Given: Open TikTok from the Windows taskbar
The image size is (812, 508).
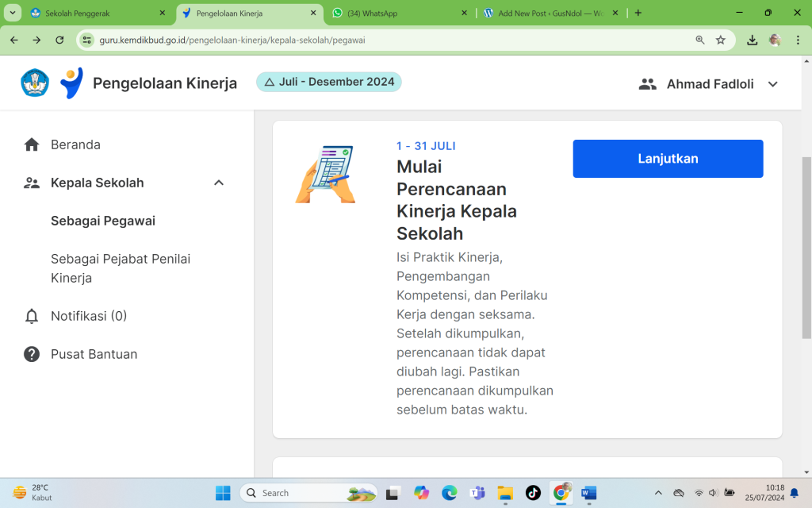Looking at the screenshot, I should click(x=533, y=493).
